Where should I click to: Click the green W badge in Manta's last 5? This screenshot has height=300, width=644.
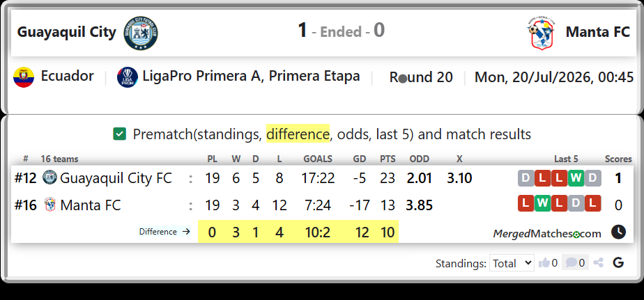(x=542, y=203)
